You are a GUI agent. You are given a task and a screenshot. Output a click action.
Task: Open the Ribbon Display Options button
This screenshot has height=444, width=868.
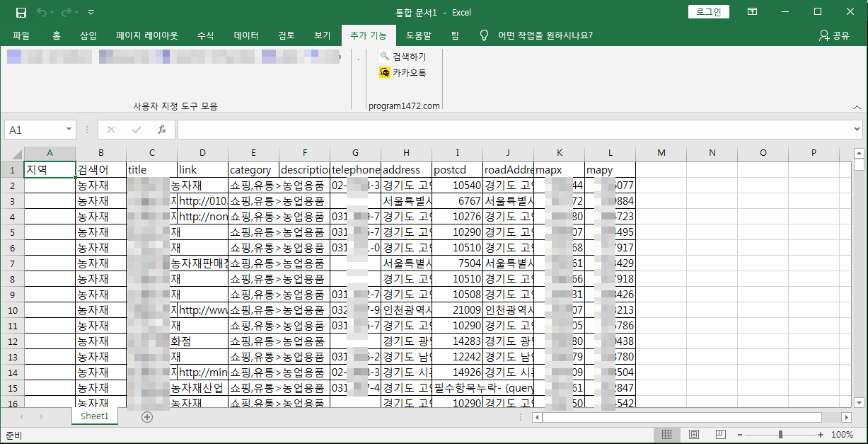pyautogui.click(x=753, y=12)
